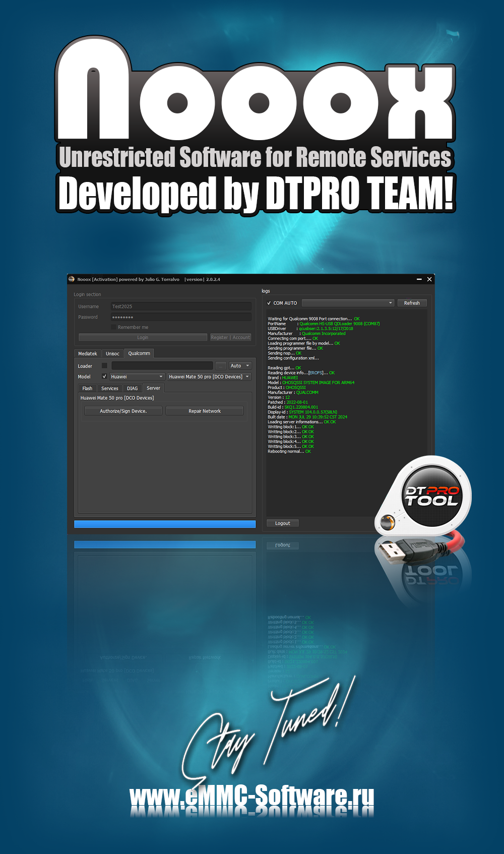The height and width of the screenshot is (854, 504).
Task: Select the Server tab
Action: tap(153, 388)
